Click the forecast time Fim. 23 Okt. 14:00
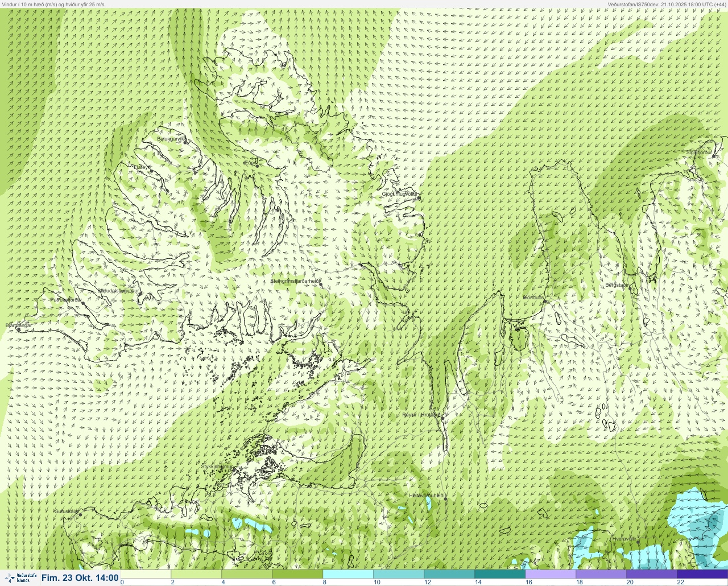This screenshot has width=728, height=586. [x=80, y=578]
